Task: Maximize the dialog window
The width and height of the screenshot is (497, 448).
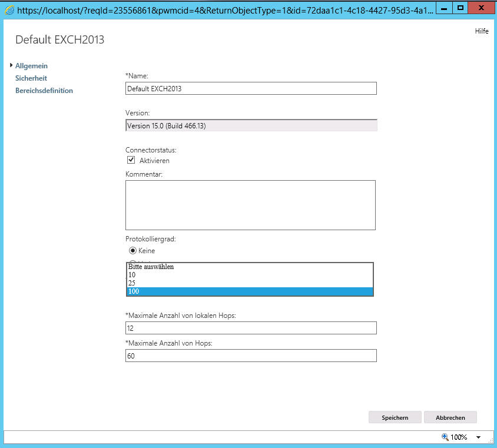Action: coord(460,8)
